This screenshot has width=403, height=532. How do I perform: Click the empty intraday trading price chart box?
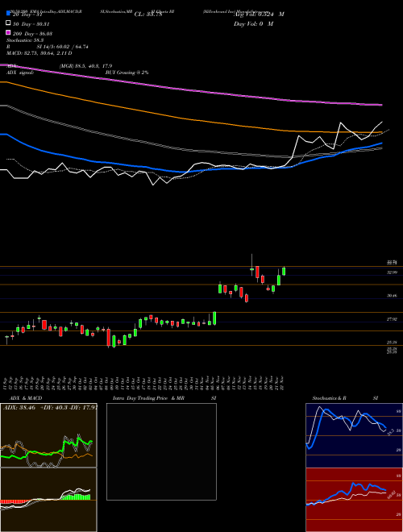click(161, 451)
